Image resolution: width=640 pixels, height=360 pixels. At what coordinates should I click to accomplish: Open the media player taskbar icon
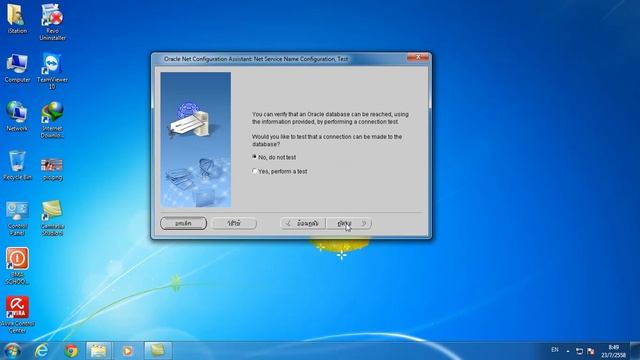pyautogui.click(x=127, y=351)
